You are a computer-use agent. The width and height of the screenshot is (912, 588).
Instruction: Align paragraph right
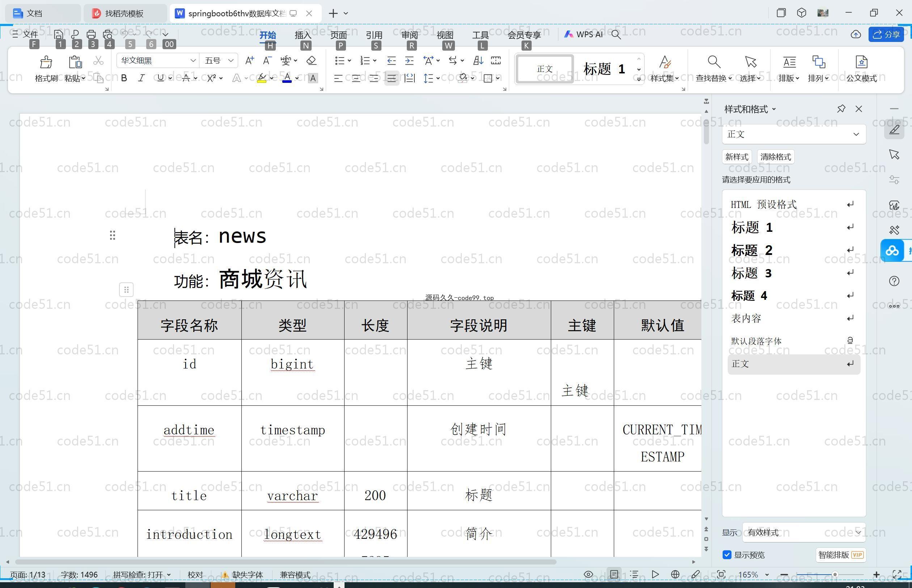tap(373, 78)
